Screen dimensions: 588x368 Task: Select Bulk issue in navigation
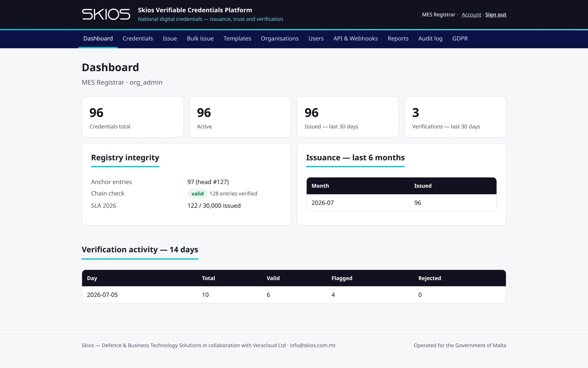[x=200, y=39]
